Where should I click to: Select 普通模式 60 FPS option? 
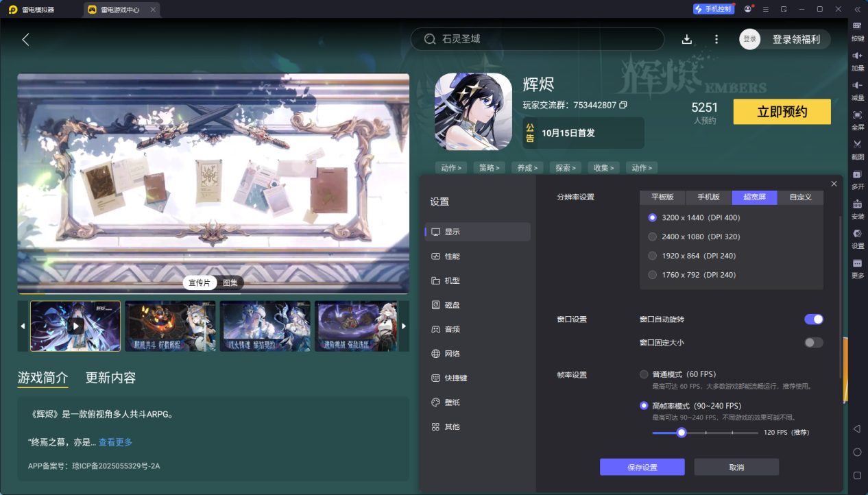tap(678, 374)
